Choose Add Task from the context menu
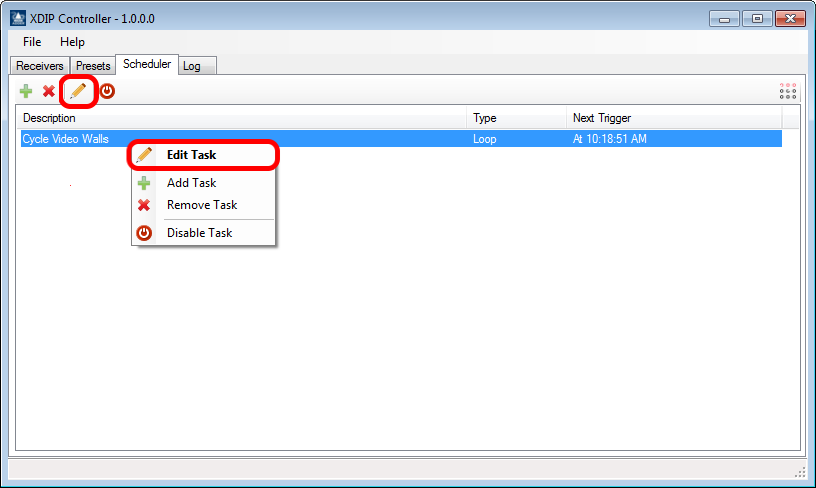816x488 pixels. click(203, 183)
